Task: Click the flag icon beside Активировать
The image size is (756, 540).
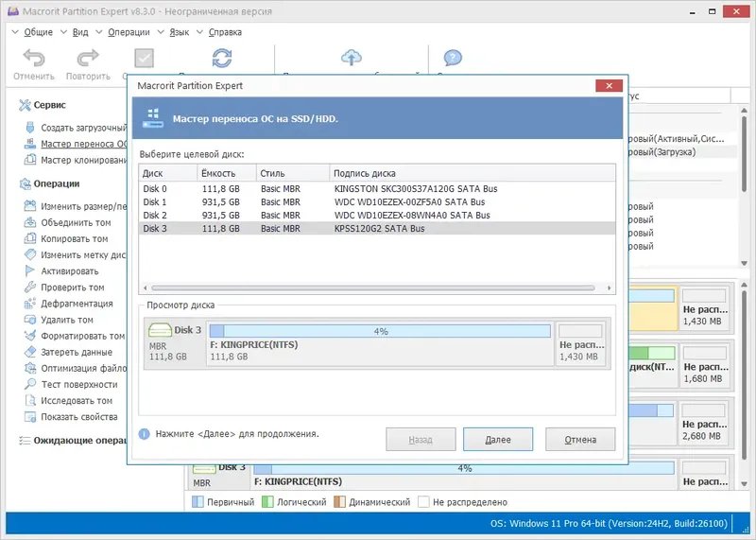Action: (x=30, y=270)
